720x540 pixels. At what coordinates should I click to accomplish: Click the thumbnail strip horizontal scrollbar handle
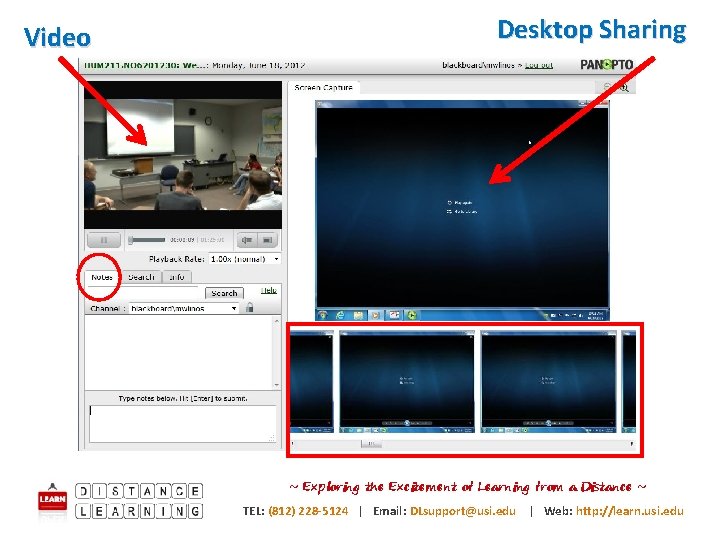click(x=371, y=444)
